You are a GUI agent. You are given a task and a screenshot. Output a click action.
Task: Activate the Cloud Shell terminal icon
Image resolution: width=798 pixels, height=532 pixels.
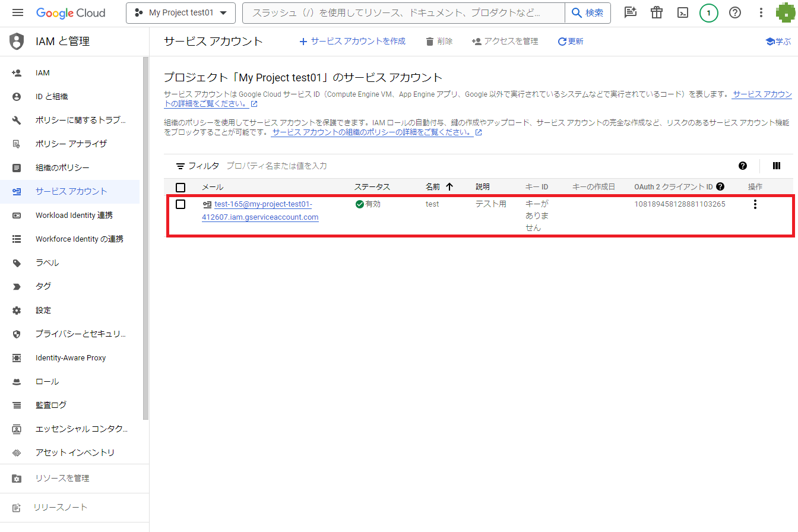click(x=682, y=12)
